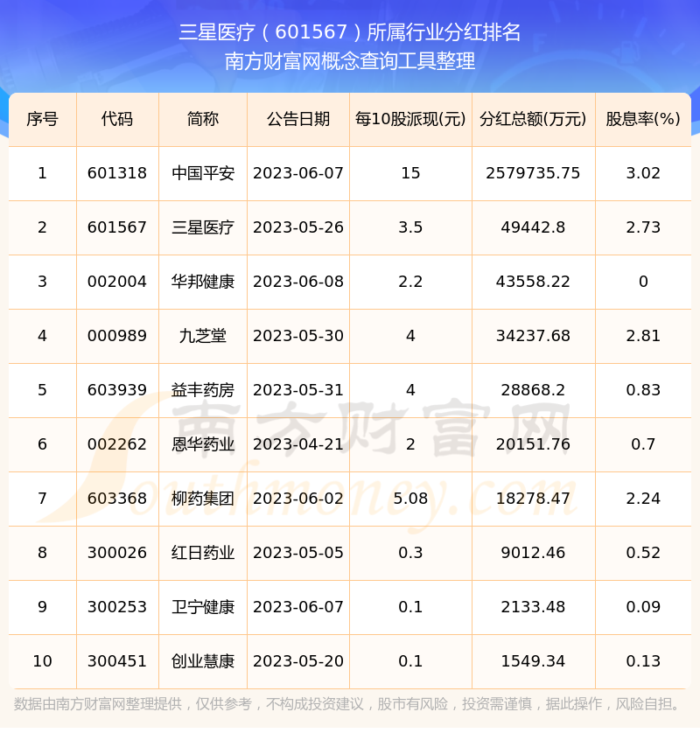The height and width of the screenshot is (747, 700).
Task: Click dividend yield 2.73
Action: 643,227
